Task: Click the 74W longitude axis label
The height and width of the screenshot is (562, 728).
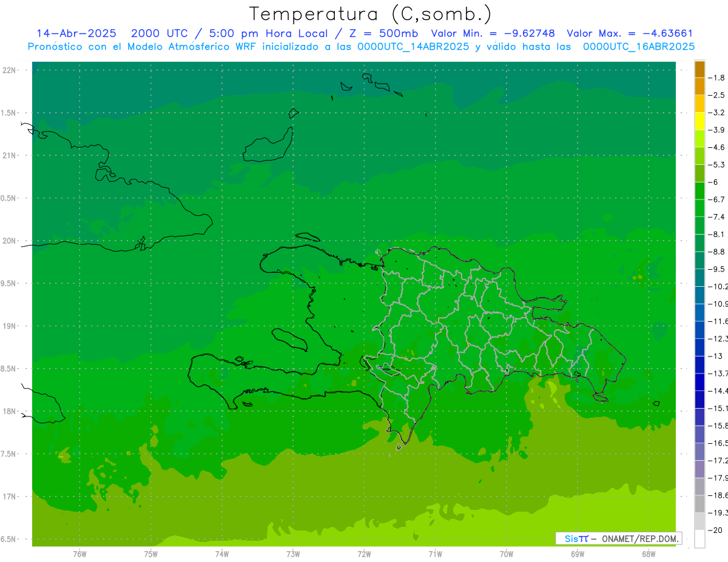Action: pos(221,554)
